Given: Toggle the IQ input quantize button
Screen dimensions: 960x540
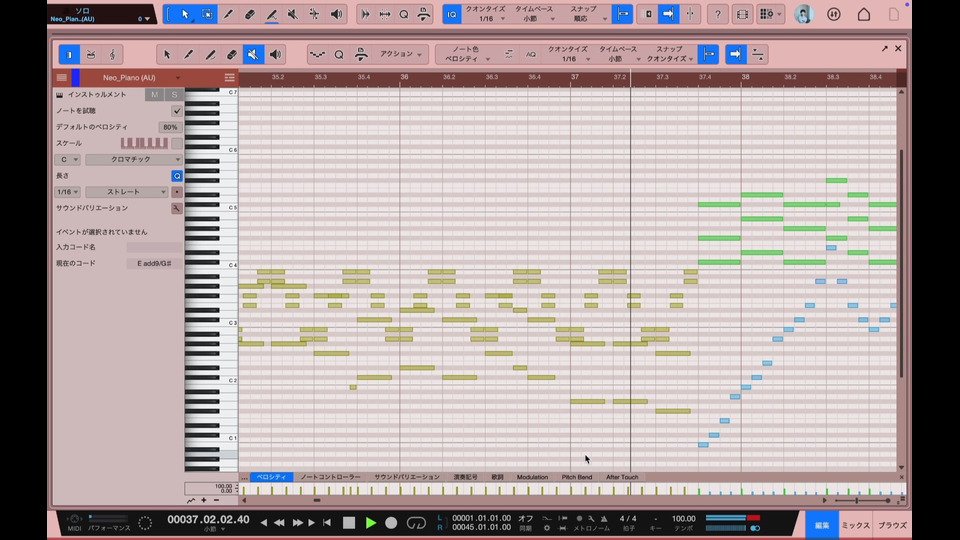Looking at the screenshot, I should pyautogui.click(x=452, y=14).
